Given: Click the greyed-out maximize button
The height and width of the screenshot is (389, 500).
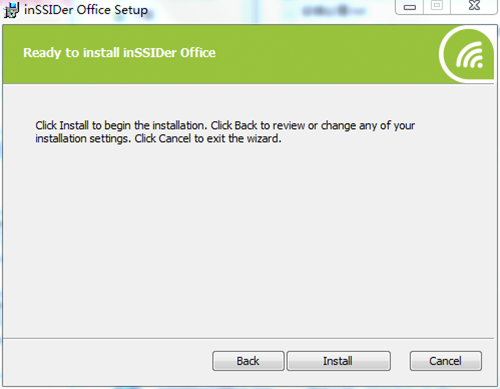Looking at the screenshot, I should pyautogui.click(x=437, y=6).
